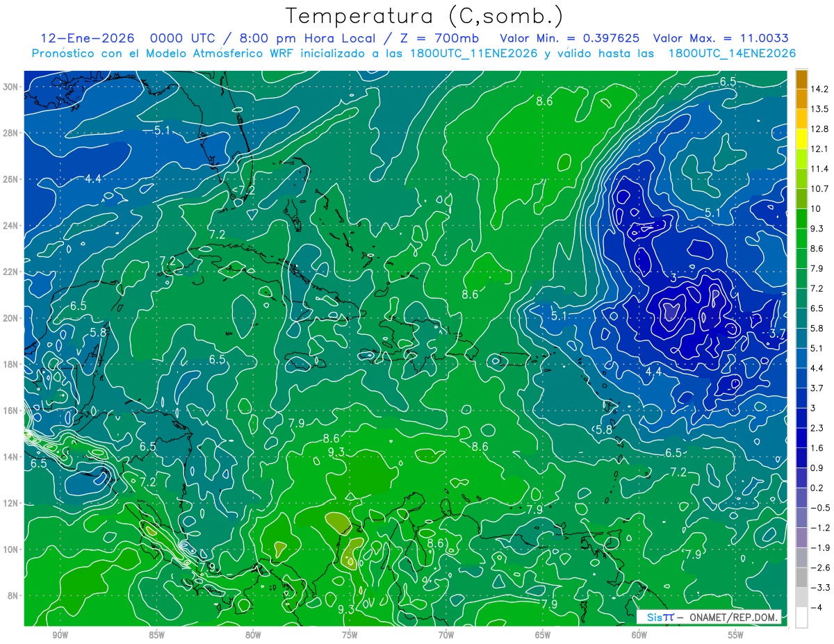This screenshot has height=644, width=834.
Task: Click the latitude label "12N"
Action: [x=12, y=503]
